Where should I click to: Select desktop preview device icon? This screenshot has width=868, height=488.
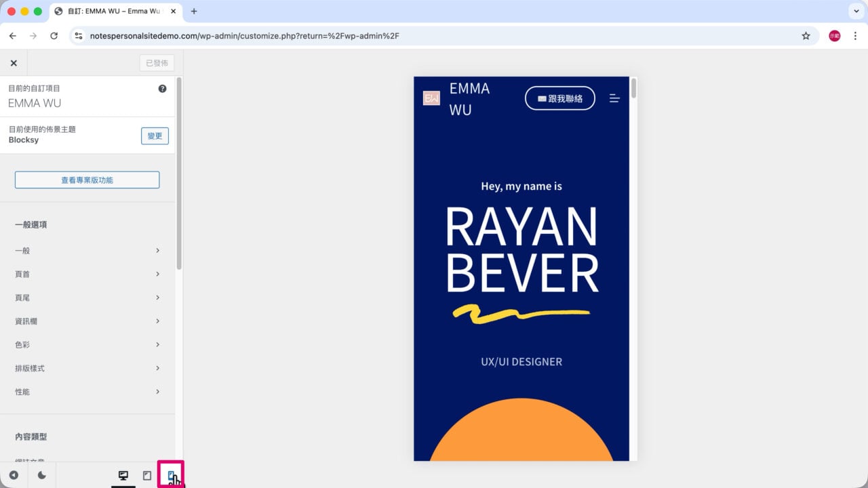tap(123, 475)
